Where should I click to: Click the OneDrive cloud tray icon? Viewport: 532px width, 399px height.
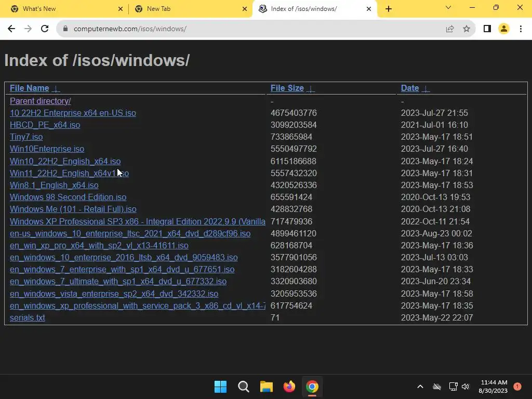437,387
